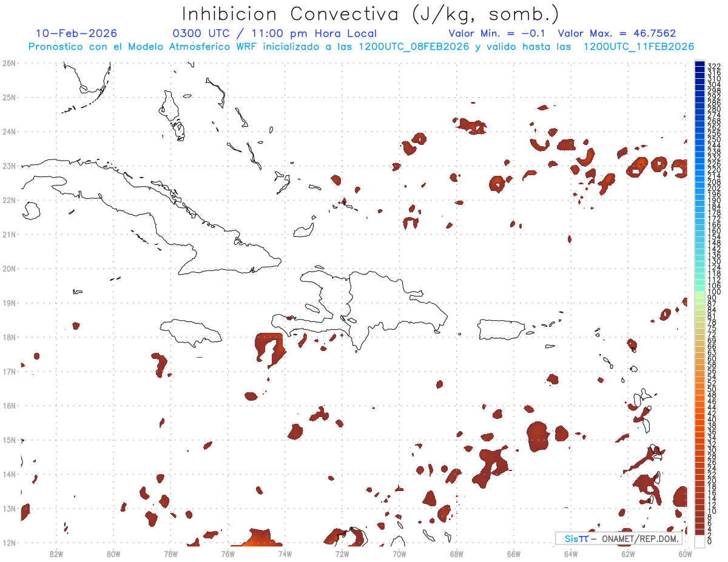Image resolution: width=728 pixels, height=562 pixels.
Task: Click the '60W' longitude label
Action: pyautogui.click(x=685, y=554)
